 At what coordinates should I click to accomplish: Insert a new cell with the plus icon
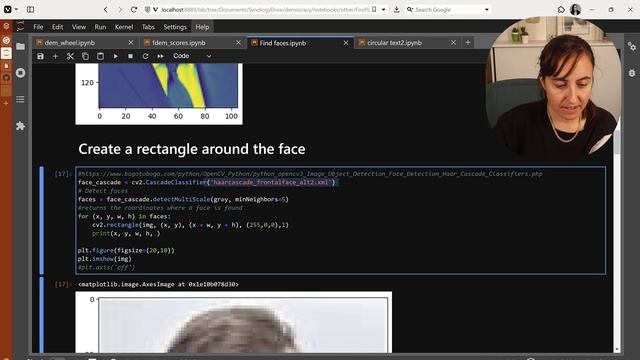click(x=56, y=56)
